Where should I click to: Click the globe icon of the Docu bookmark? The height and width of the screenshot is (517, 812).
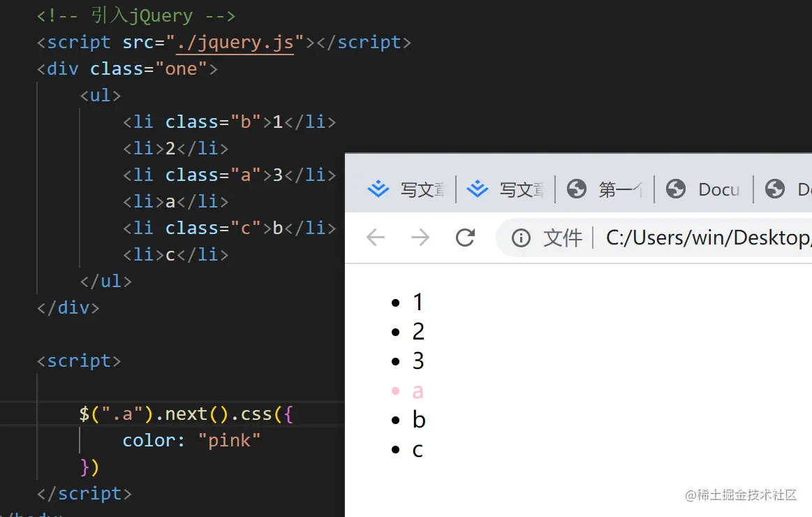[x=675, y=189]
